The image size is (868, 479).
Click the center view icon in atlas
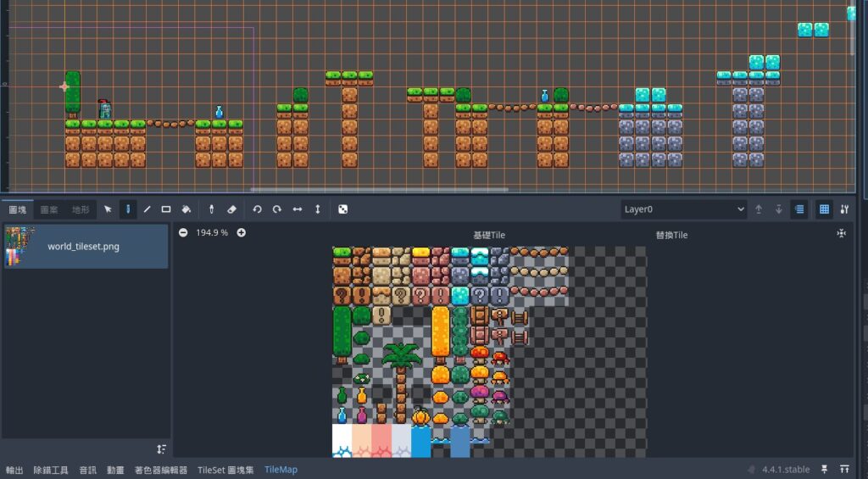click(842, 233)
